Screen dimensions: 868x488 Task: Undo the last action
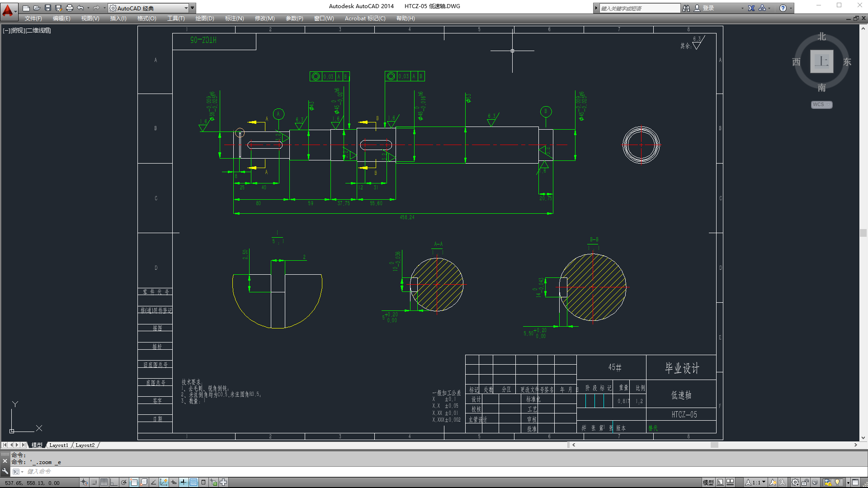pos(80,8)
